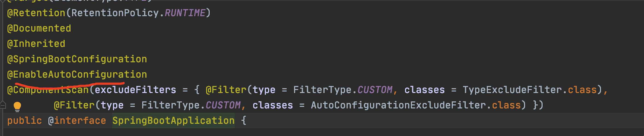
Task: Collapse the annotation block fold marker
Action: 3,105
